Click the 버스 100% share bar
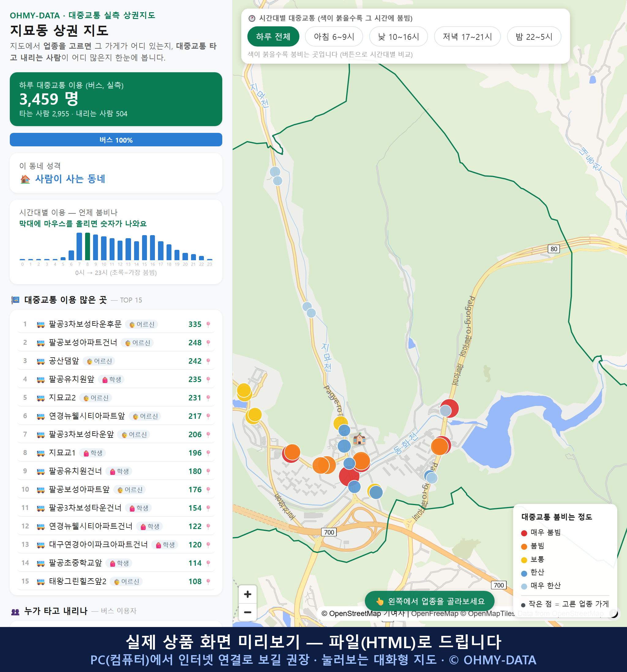The height and width of the screenshot is (672, 627). click(x=116, y=140)
